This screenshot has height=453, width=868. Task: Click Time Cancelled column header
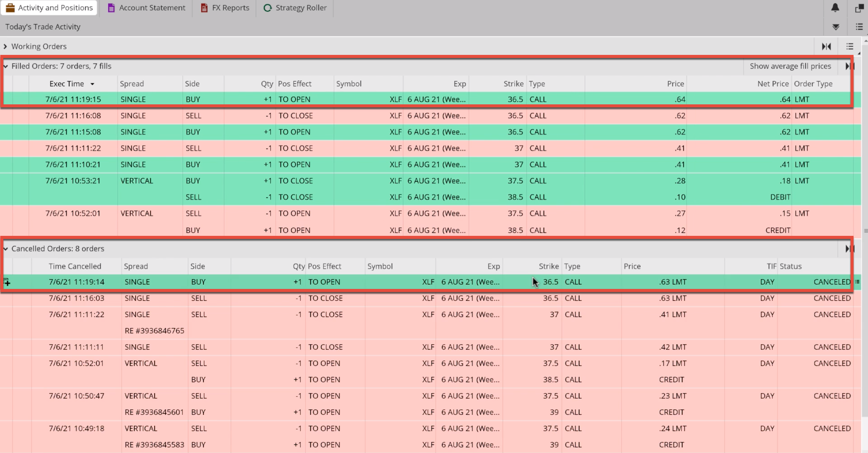(75, 266)
